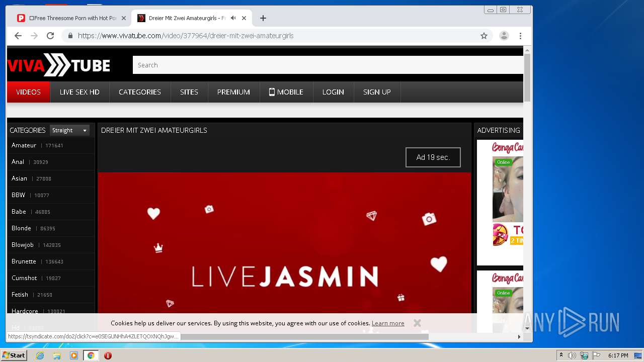This screenshot has height=362, width=644.
Task: Open Live Sex HD menu item
Action: pos(79,92)
